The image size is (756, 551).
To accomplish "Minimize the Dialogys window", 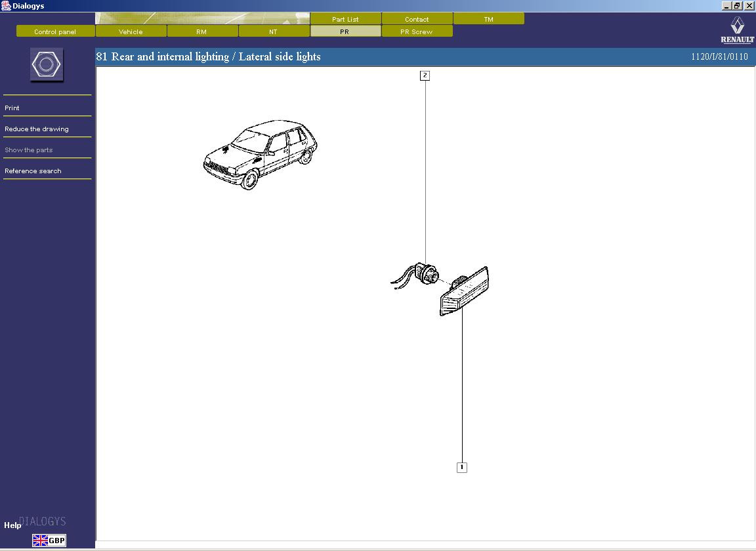I will click(x=726, y=6).
